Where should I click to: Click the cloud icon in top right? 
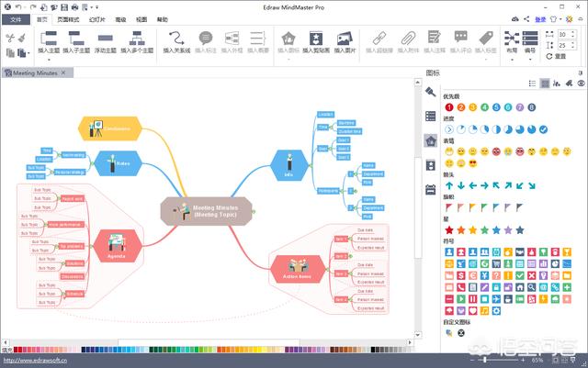(x=515, y=18)
